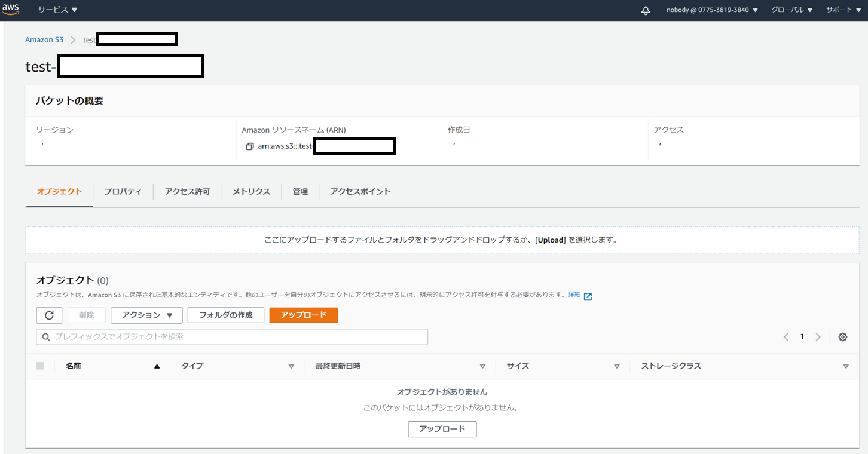The width and height of the screenshot is (868, 454).
Task: Click the サイズ column header text
Action: coord(518,366)
